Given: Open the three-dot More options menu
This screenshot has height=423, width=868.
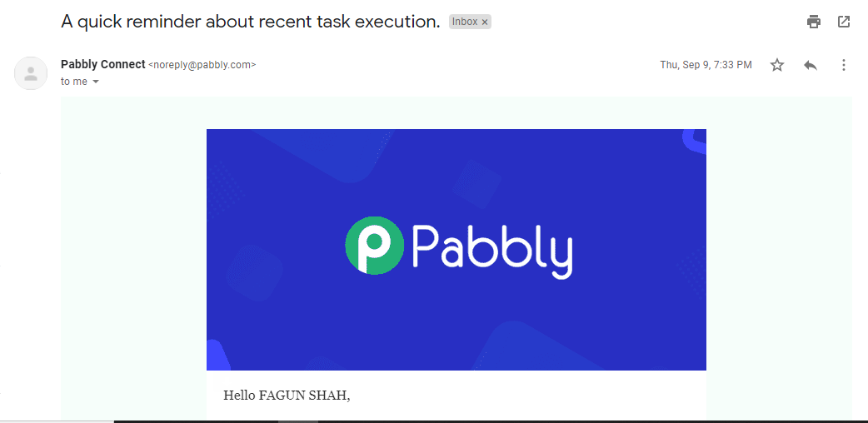Looking at the screenshot, I should pos(844,65).
